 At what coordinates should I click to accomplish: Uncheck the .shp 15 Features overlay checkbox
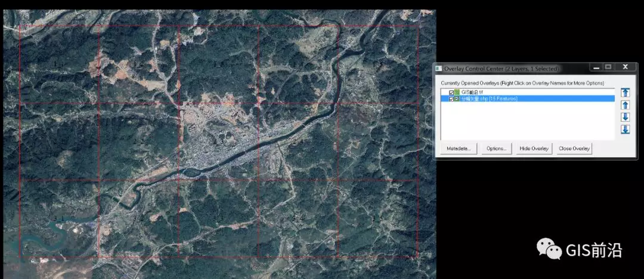tap(451, 98)
